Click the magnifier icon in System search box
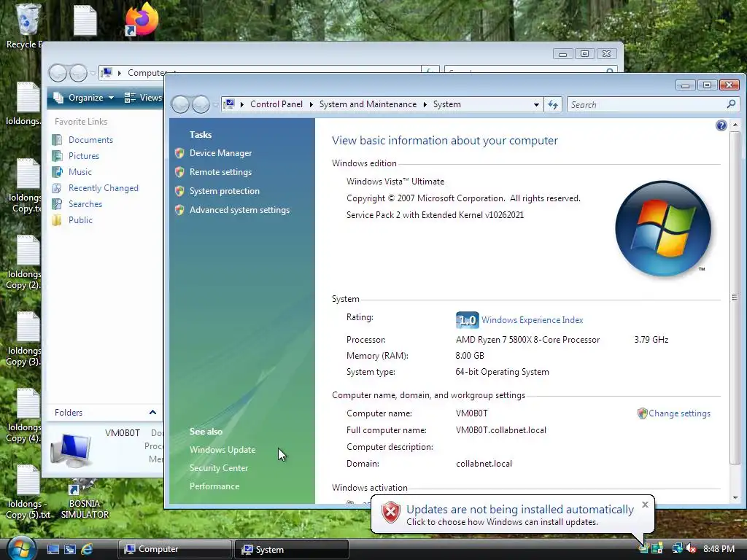Image resolution: width=747 pixels, height=560 pixels. (x=731, y=104)
